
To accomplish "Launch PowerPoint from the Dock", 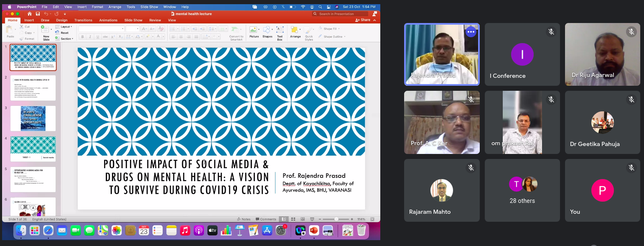I will (x=314, y=230).
